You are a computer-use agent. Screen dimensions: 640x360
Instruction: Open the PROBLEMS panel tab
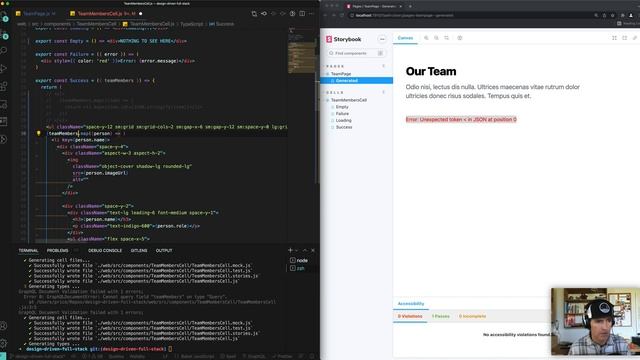[x=58, y=250]
